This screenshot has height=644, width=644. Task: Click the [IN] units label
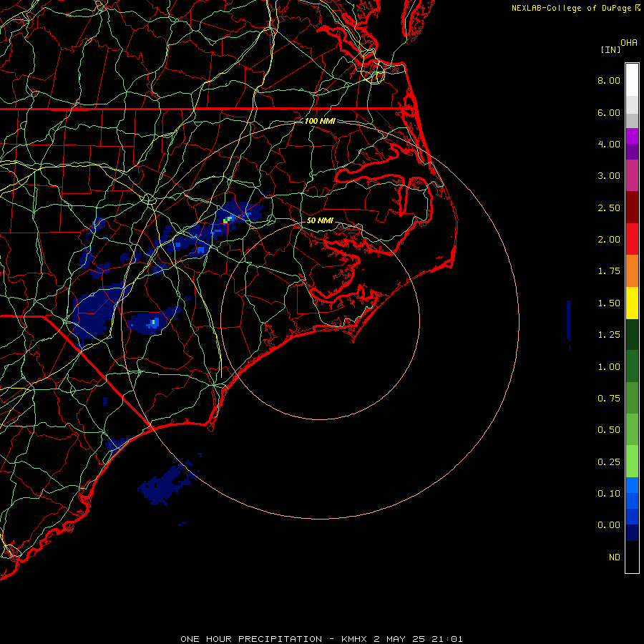[610, 50]
